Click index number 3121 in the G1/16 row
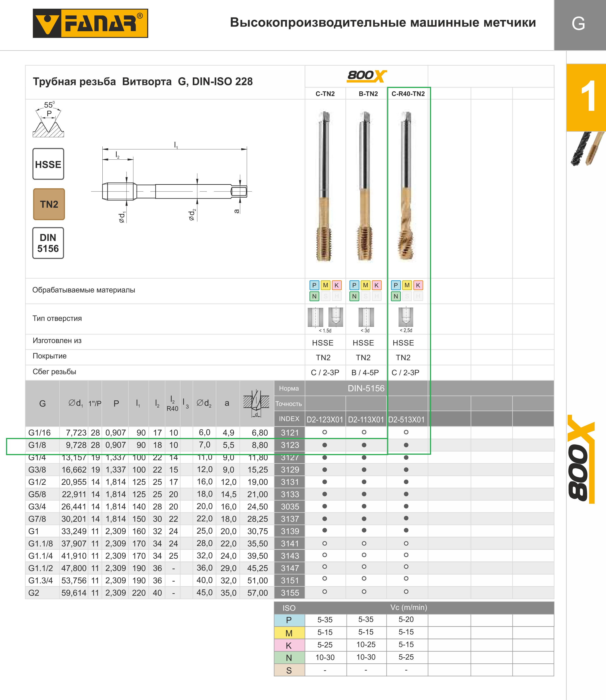The image size is (606, 700). coord(290,433)
